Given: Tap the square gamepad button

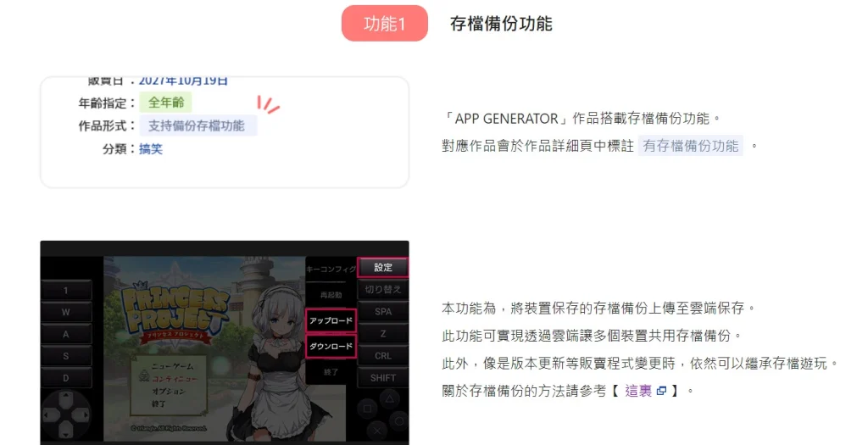Looking at the screenshot, I should click(x=368, y=409).
